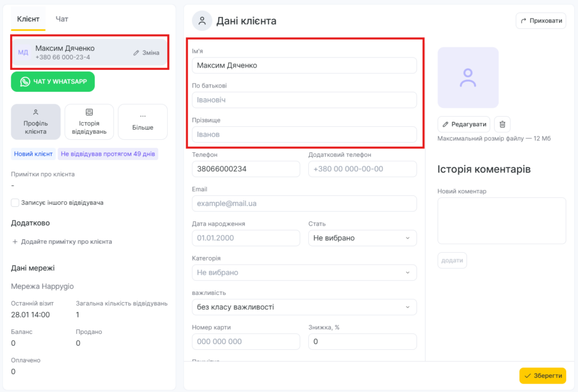Expand the Стать dropdown
Image resolution: width=578 pixels, height=392 pixels.
coord(362,238)
